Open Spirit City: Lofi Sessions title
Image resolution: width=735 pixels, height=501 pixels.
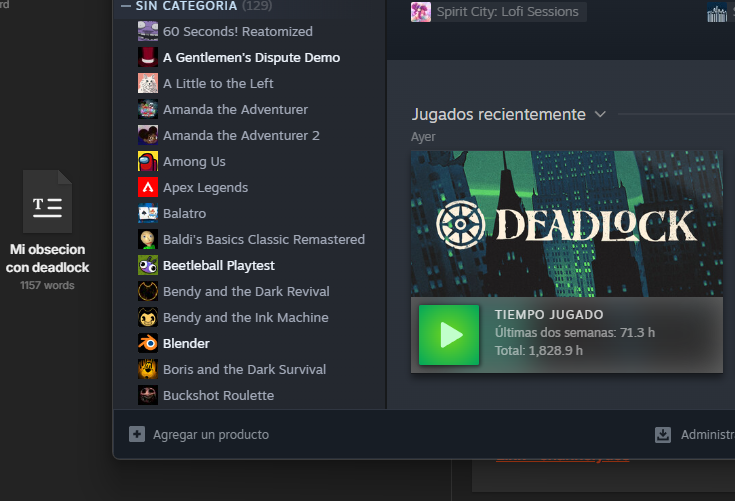(x=507, y=12)
